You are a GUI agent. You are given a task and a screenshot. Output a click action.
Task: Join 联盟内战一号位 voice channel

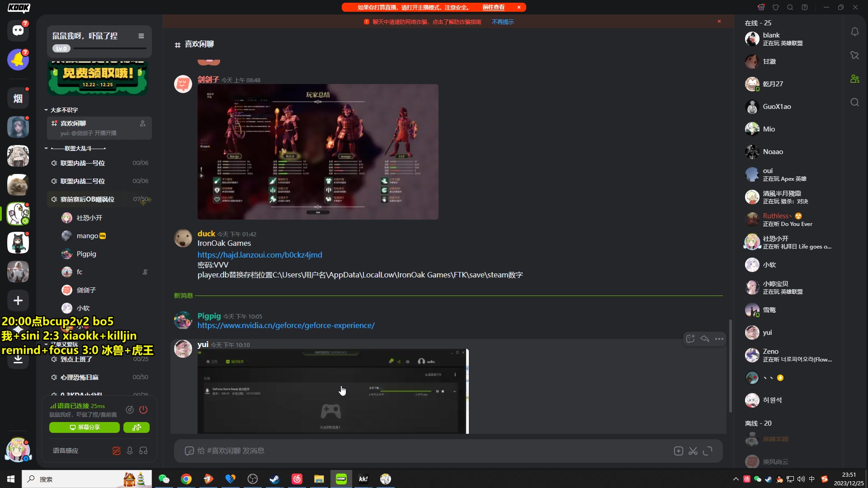point(99,163)
